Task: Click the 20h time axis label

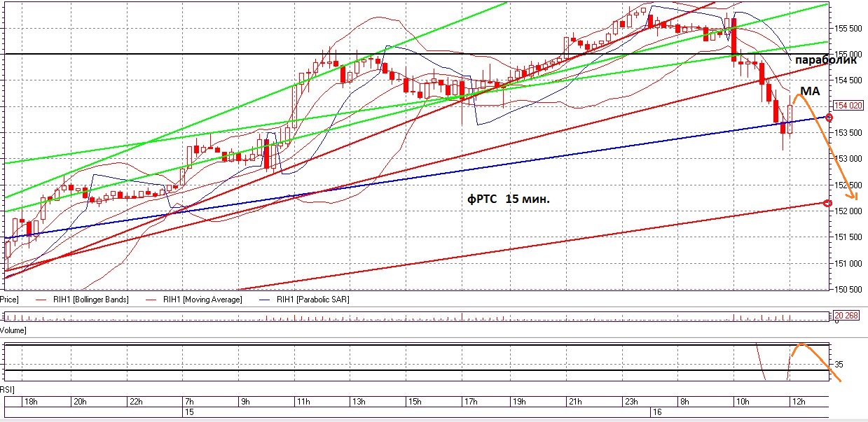Action: click(79, 402)
